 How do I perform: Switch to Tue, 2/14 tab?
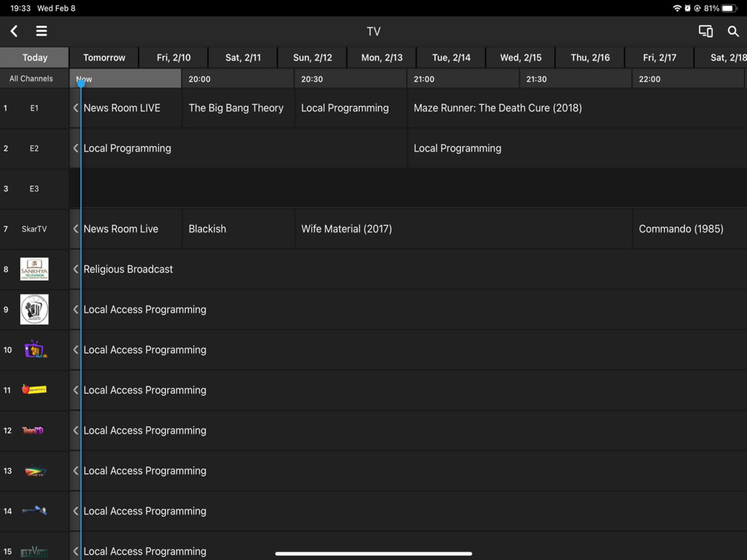[x=451, y=57]
